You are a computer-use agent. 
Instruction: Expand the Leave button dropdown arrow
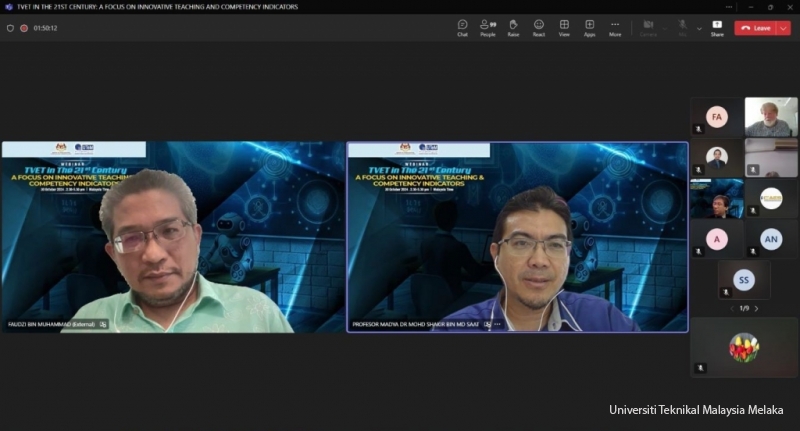783,28
